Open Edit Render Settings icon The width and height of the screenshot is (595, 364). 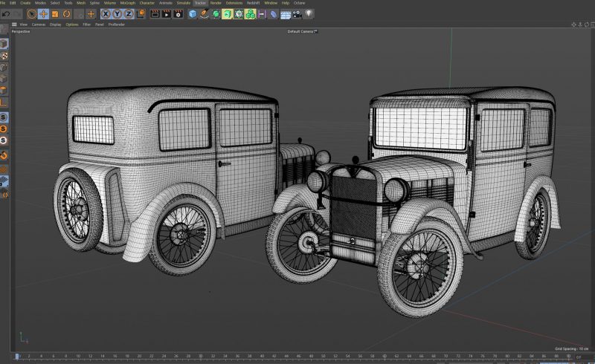178,14
